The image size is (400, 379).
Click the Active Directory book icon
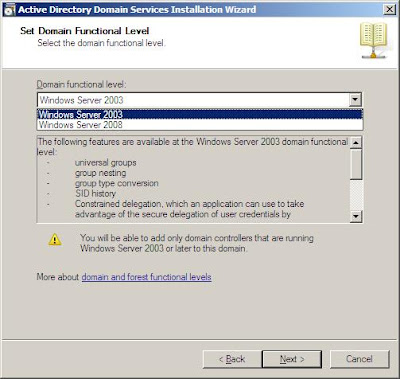pyautogui.click(x=373, y=40)
